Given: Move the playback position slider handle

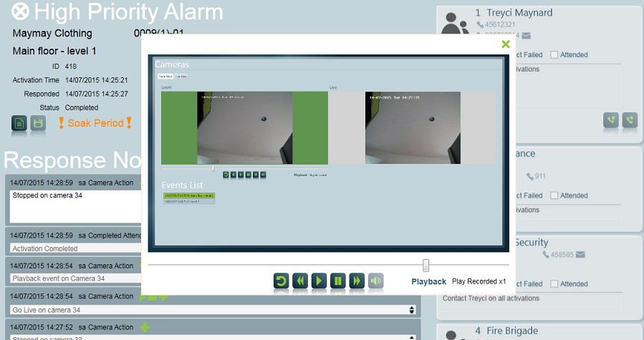Looking at the screenshot, I should tap(426, 266).
